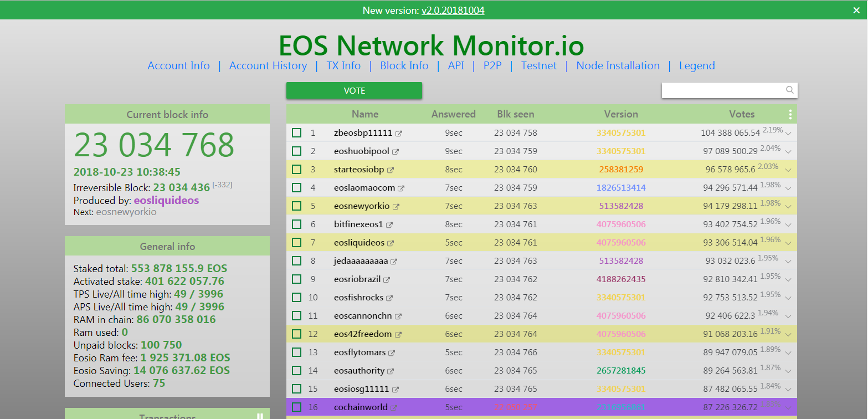Open external link icon next to bitfinexeos1
Viewport: 868px width, 419px height.
click(x=389, y=225)
